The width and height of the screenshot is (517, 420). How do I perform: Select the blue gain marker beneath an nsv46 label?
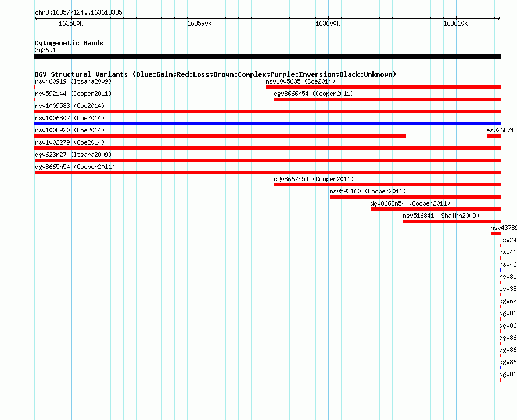(500, 270)
